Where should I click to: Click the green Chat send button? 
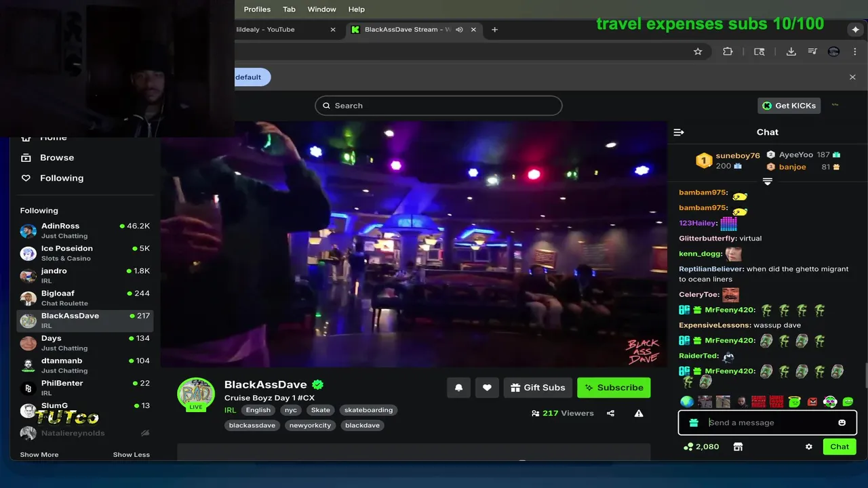pos(840,447)
